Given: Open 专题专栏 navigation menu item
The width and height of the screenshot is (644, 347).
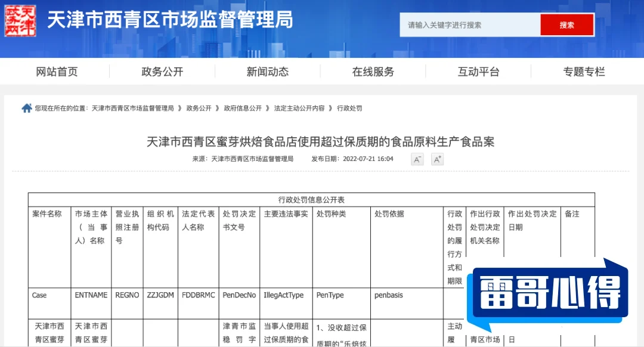Looking at the screenshot, I should [584, 72].
